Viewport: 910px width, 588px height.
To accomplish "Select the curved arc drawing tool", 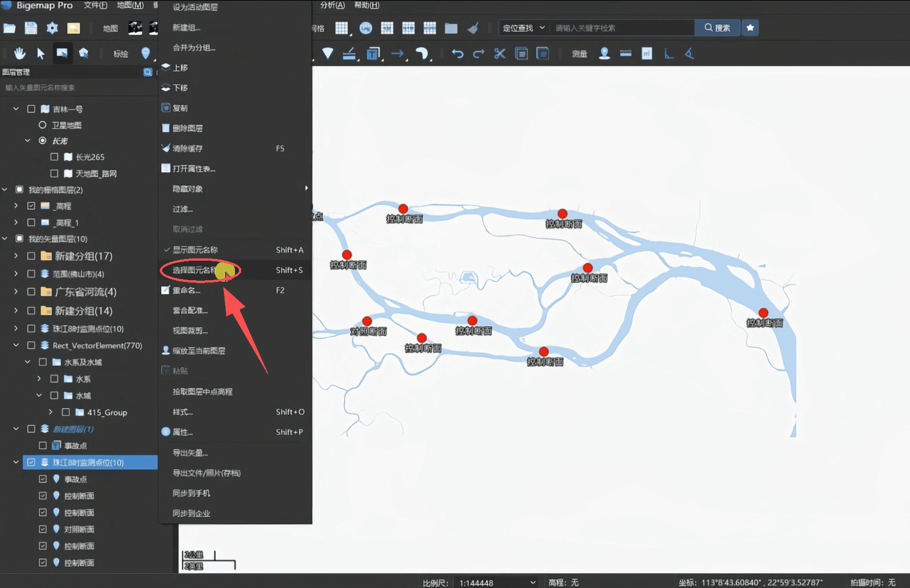I will point(422,53).
